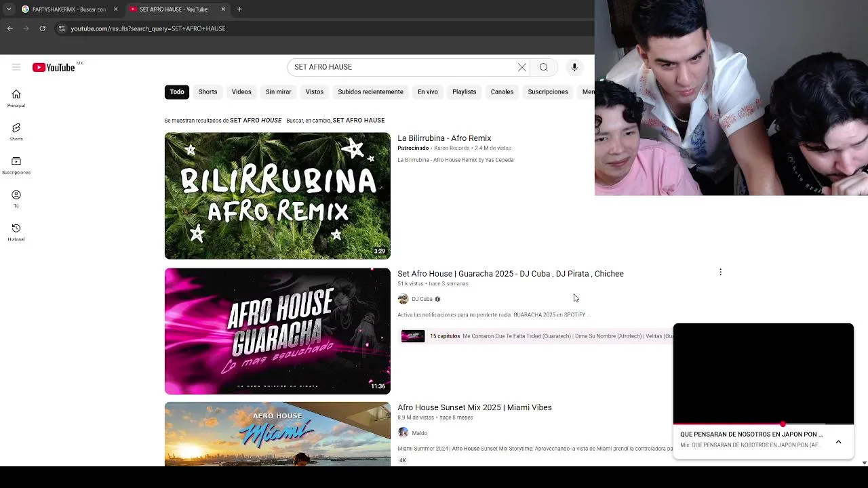This screenshot has width=868, height=488.
Task: Select the Vistos filter chip
Action: 314,91
